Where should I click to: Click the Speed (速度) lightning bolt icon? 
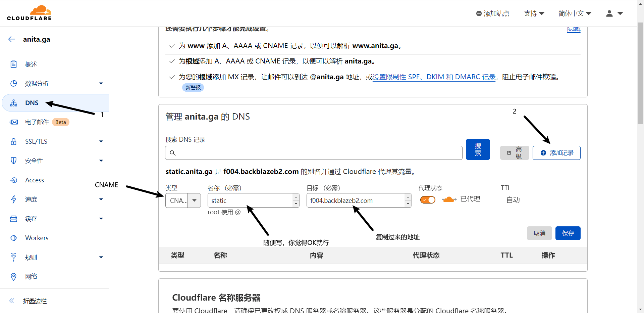click(13, 199)
